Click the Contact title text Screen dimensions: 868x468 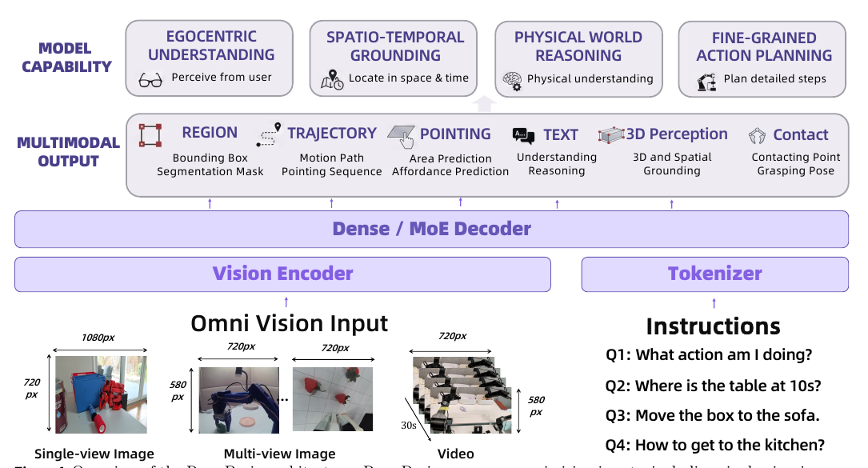[x=801, y=134]
